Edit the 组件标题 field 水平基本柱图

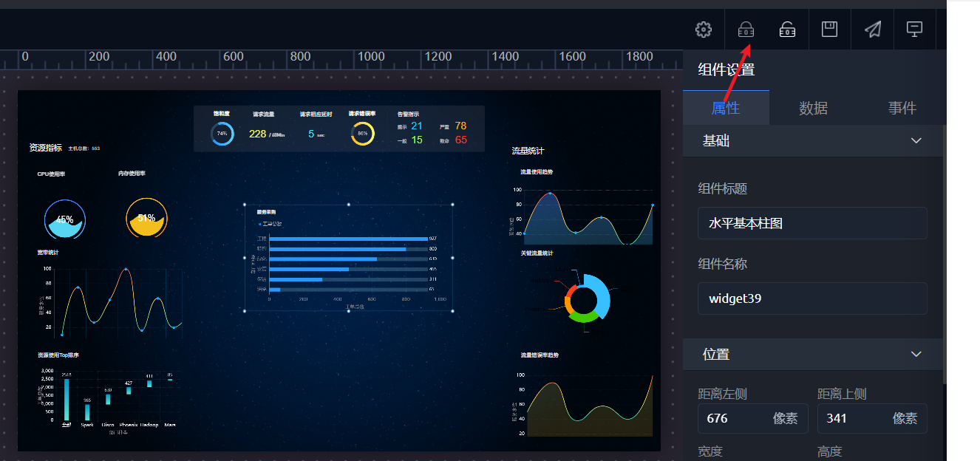coord(812,223)
